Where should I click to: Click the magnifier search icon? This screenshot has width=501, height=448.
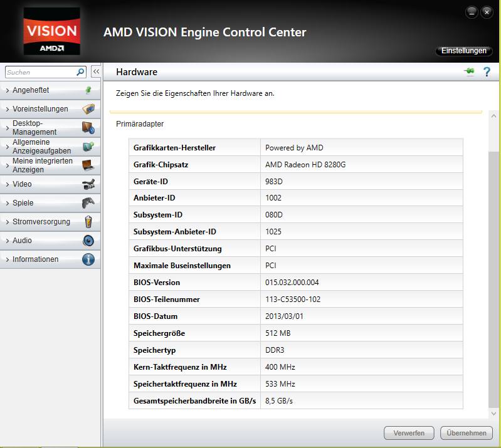click(x=80, y=72)
